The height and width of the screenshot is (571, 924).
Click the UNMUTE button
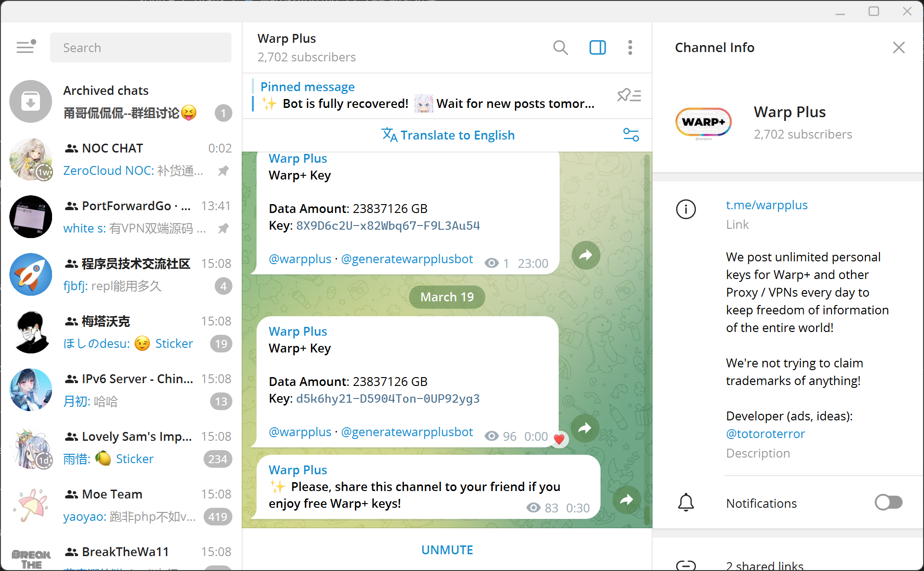point(447,550)
